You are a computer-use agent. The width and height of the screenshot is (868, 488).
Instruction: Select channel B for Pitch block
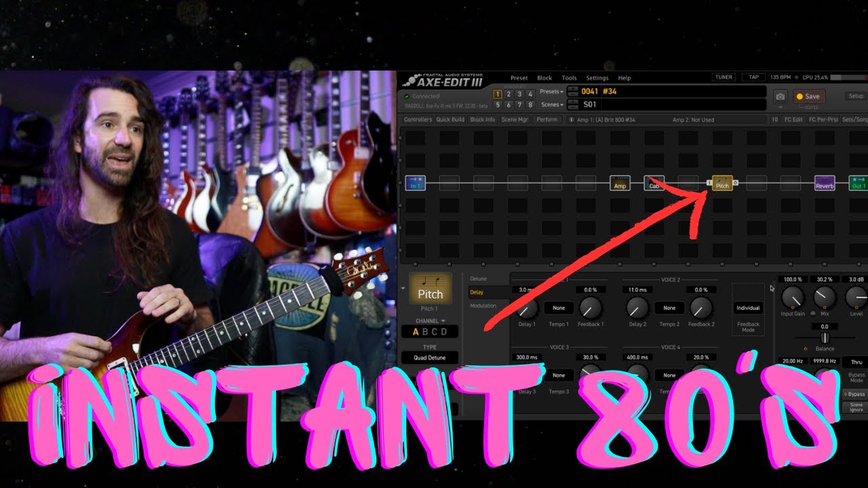tap(425, 331)
